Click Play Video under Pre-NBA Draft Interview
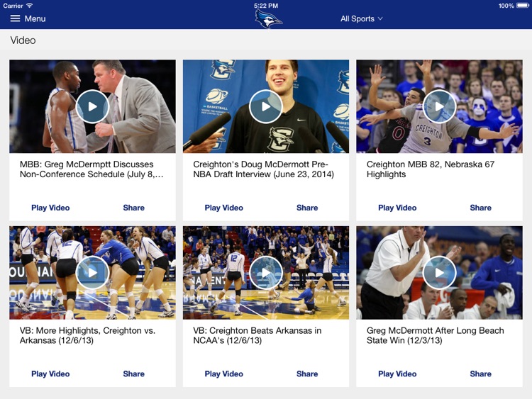 224,208
